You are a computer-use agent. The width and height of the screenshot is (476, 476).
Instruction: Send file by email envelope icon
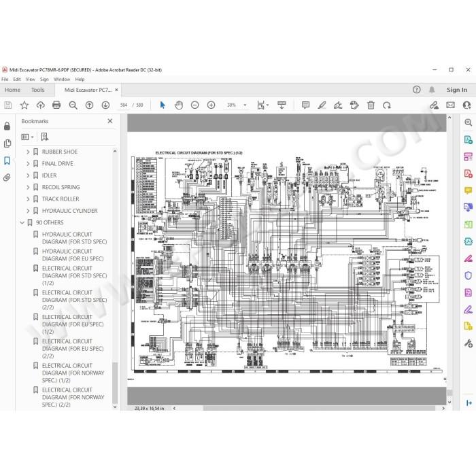tap(450, 105)
